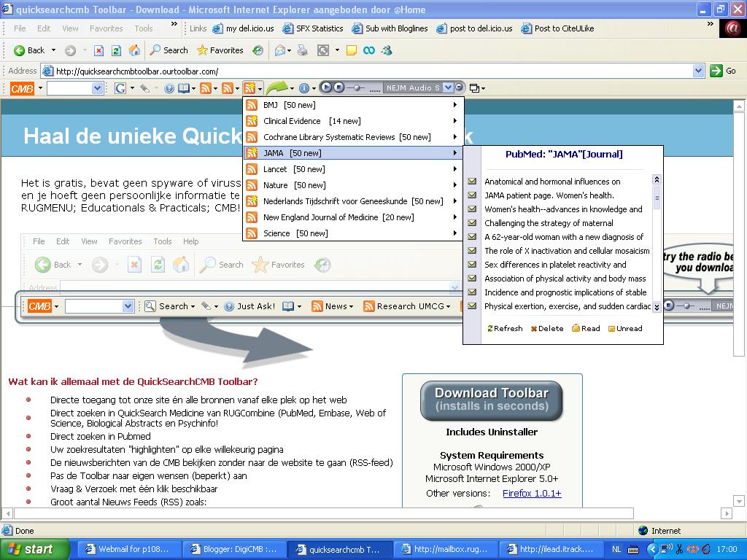Open the File menu in the top browser menu bar
This screenshot has height=560, width=747.
pyautogui.click(x=20, y=28)
